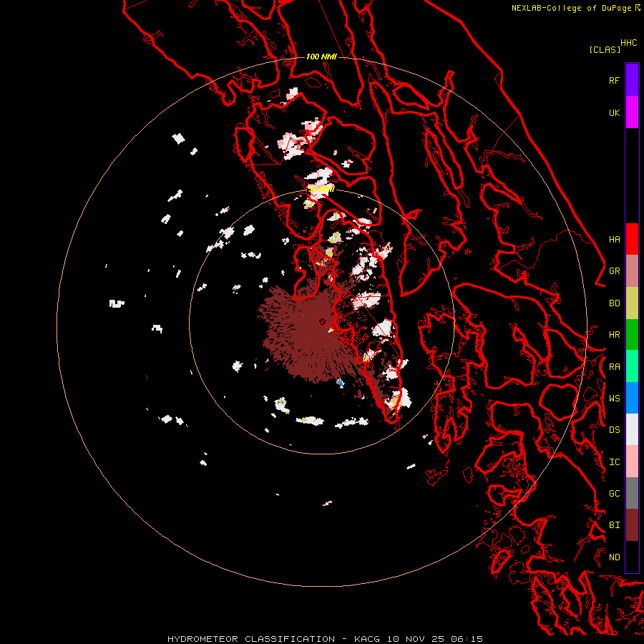The height and width of the screenshot is (644, 644).
Task: Click the HA red legend color block
Action: coord(632,239)
